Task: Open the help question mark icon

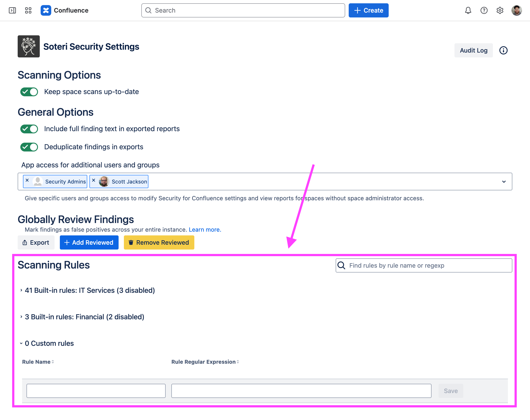Action: (484, 10)
